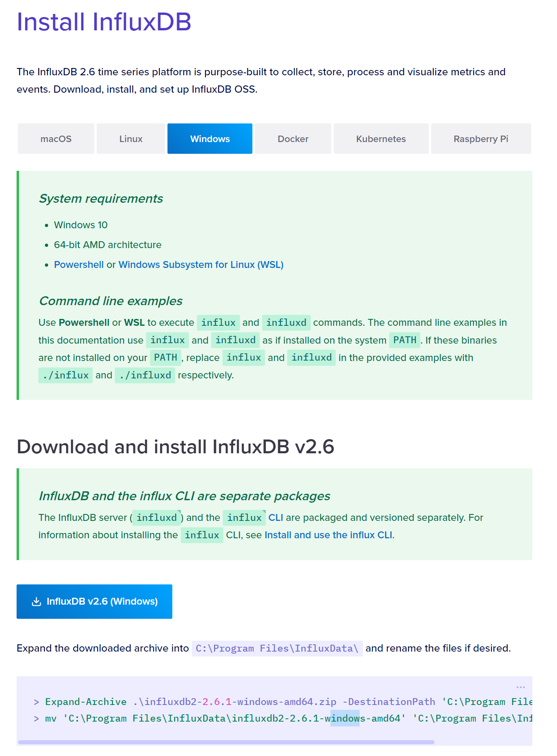Click the Command line examples heading
Image resolution: width=557 pixels, height=756 pixels.
pos(111,301)
